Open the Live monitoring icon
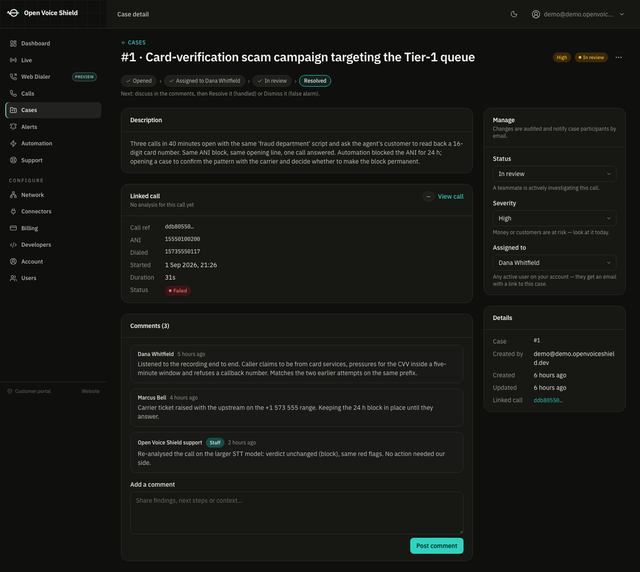Viewport: 640px width, 572px height. tap(13, 60)
